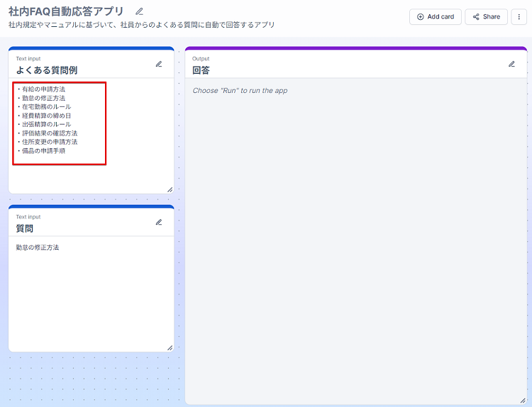Screen dimensions: 532x407
Task: Share the app via the Share button
Action: (x=486, y=16)
